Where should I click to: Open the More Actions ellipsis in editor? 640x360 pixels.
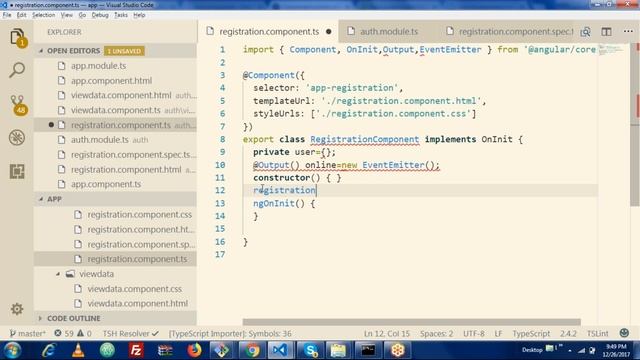pyautogui.click(x=628, y=31)
